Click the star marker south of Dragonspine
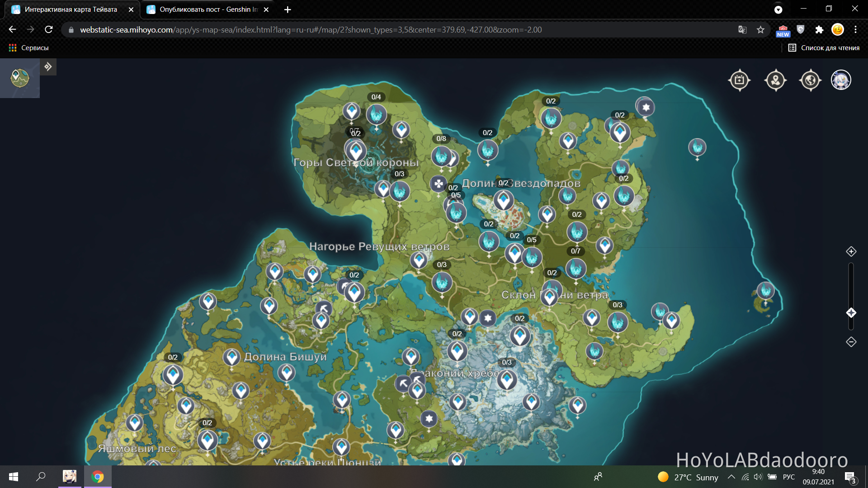Screen dimensions: 868x488 click(429, 419)
